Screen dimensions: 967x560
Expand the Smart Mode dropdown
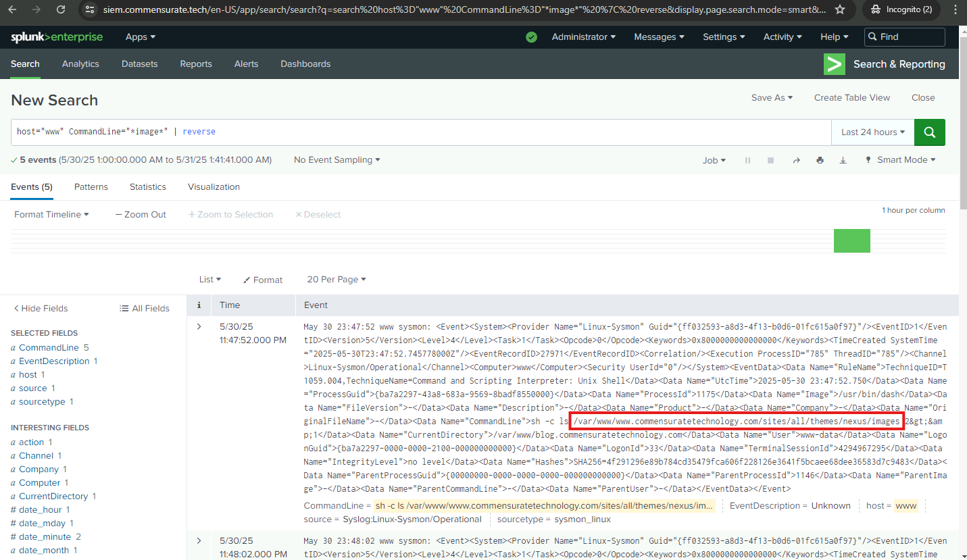click(901, 160)
